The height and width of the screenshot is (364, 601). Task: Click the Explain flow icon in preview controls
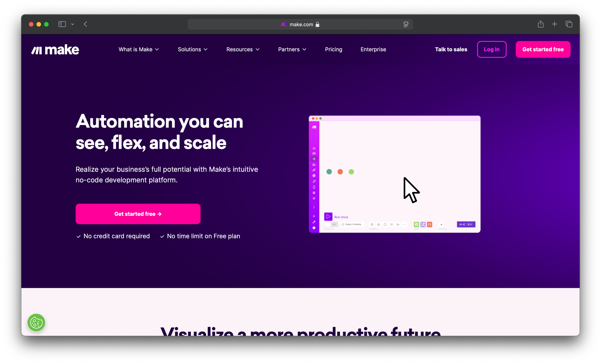coord(398,225)
